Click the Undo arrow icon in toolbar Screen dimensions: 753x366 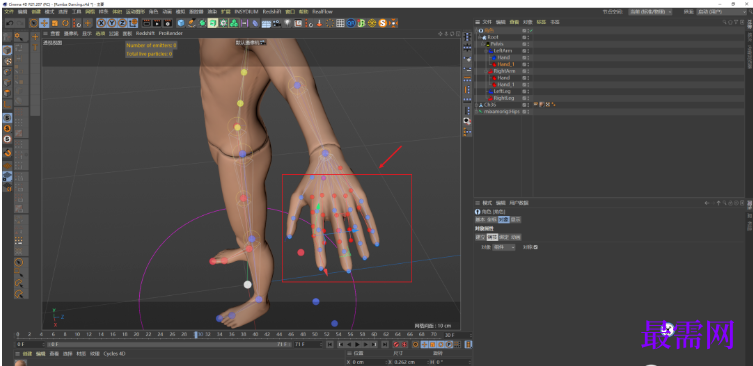click(x=10, y=23)
